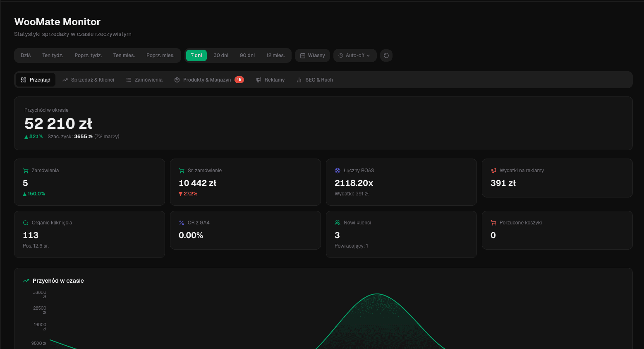Viewport: 644px width, 349px height.
Task: Click the Szac. zysk 3655 zł text
Action: coord(70,137)
